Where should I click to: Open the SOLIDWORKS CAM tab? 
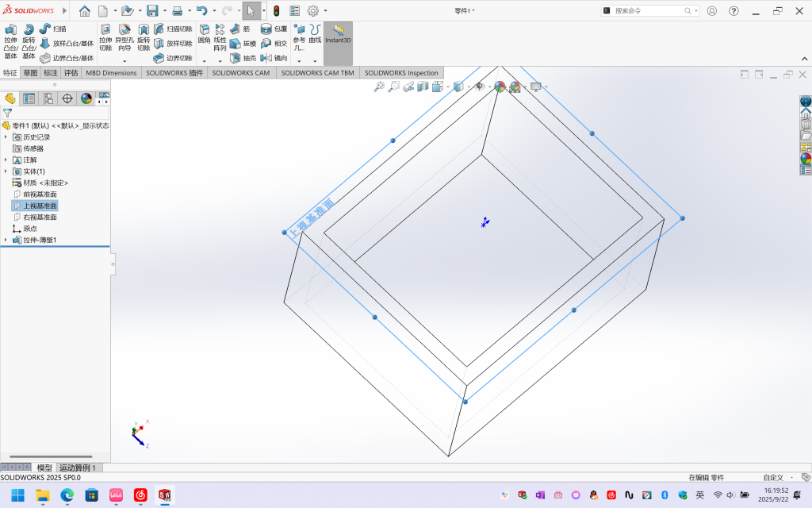pos(242,73)
